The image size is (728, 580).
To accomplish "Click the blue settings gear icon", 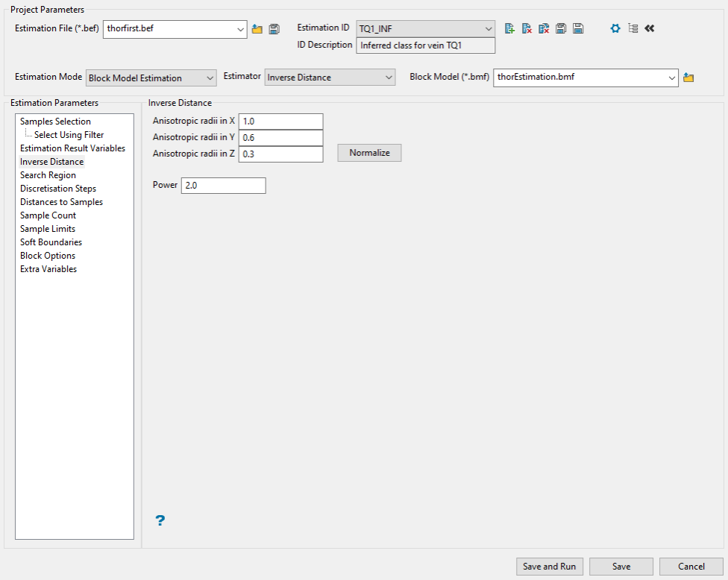I will 615,28.
